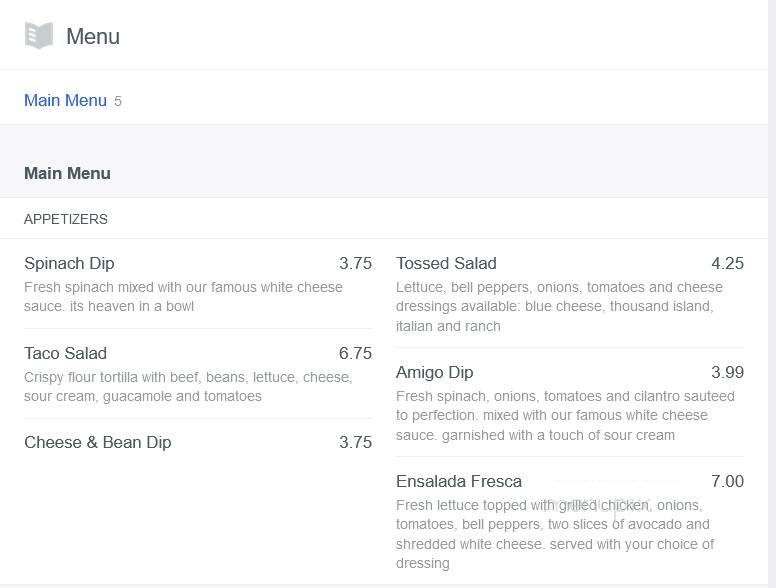Choose the Cheese & Bean Dip item
776x588 pixels.
click(97, 442)
